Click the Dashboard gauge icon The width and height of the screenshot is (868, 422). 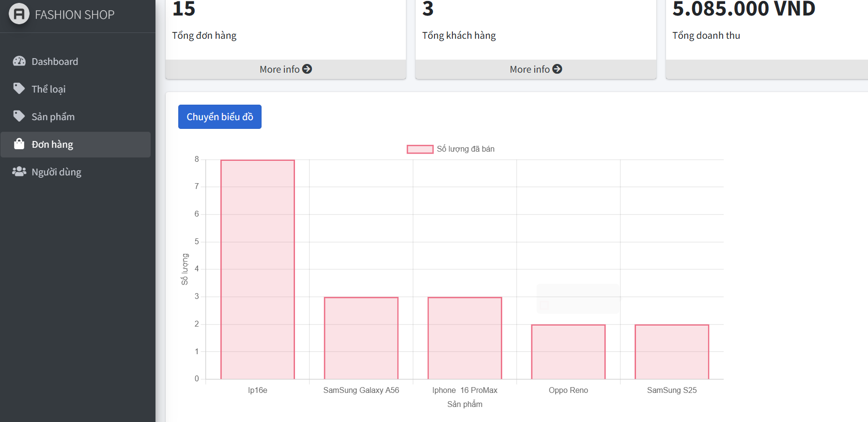pyautogui.click(x=19, y=61)
